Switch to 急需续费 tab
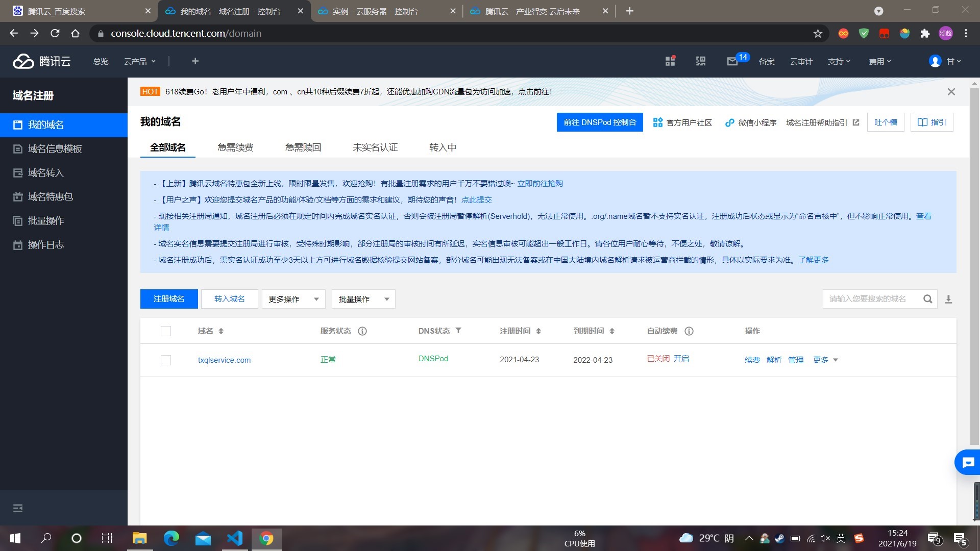 (x=235, y=147)
